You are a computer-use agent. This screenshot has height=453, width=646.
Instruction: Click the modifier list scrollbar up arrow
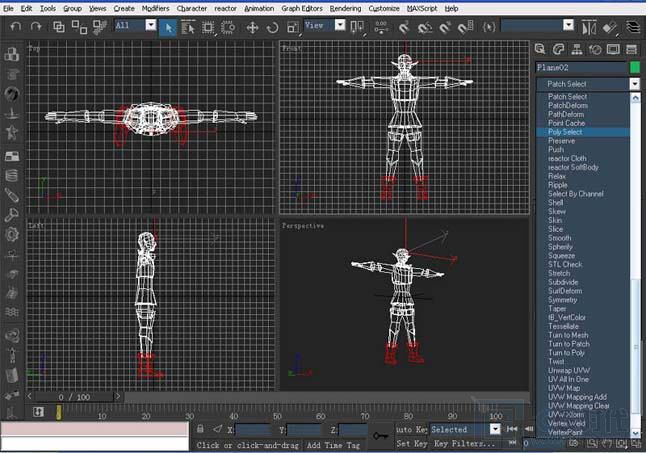pos(635,98)
